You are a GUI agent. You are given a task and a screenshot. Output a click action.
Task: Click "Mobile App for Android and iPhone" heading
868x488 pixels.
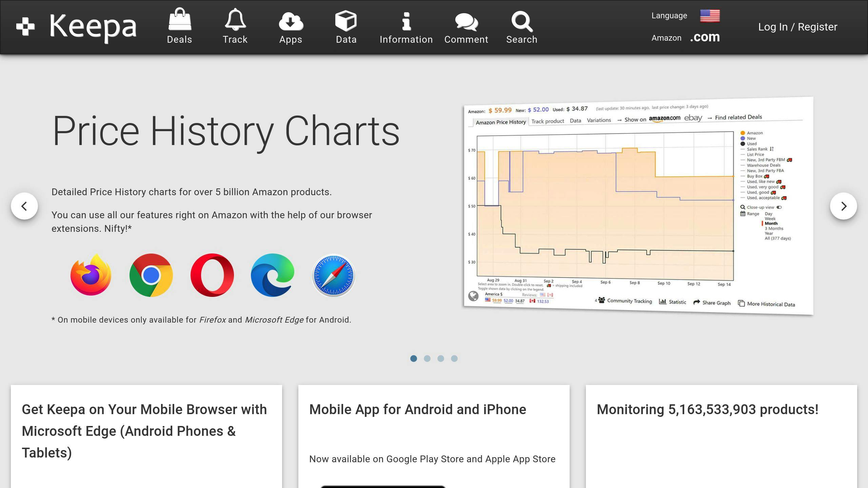418,409
